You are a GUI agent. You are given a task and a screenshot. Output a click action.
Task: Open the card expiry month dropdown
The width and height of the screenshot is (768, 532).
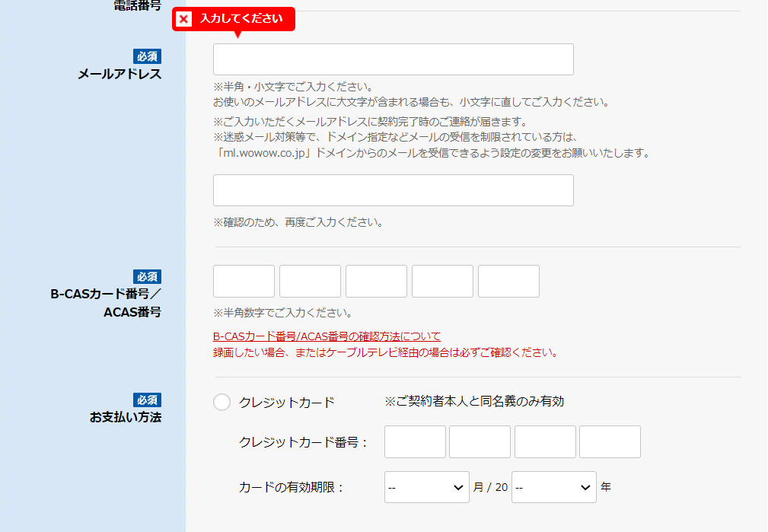pos(427,487)
